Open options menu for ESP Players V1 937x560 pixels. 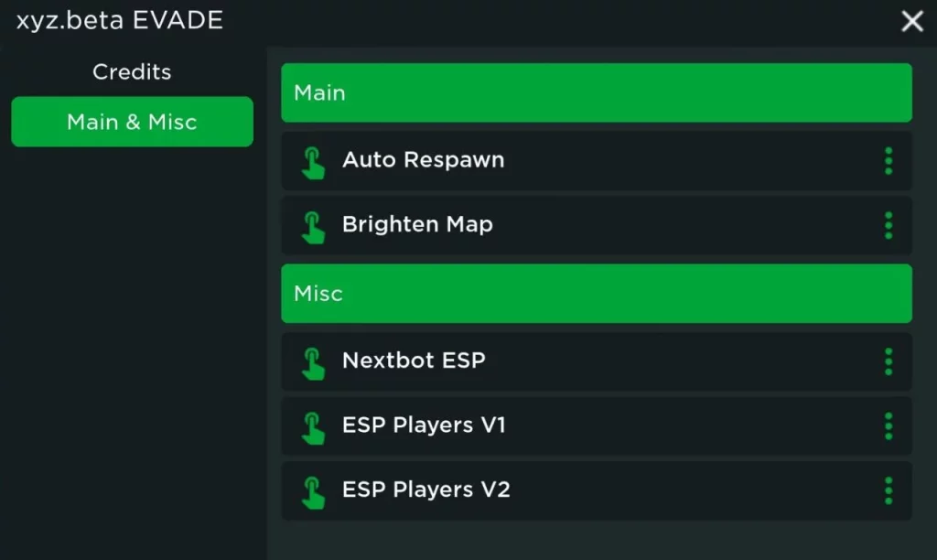888,425
